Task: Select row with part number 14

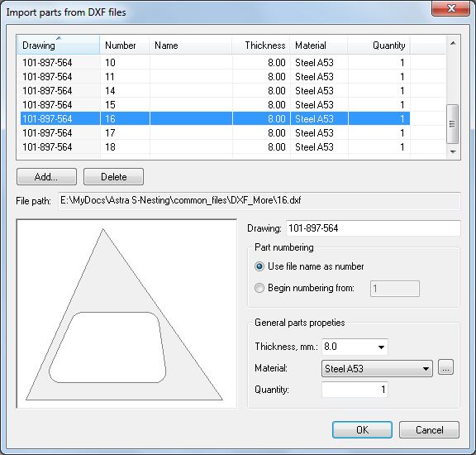Action: (x=215, y=90)
